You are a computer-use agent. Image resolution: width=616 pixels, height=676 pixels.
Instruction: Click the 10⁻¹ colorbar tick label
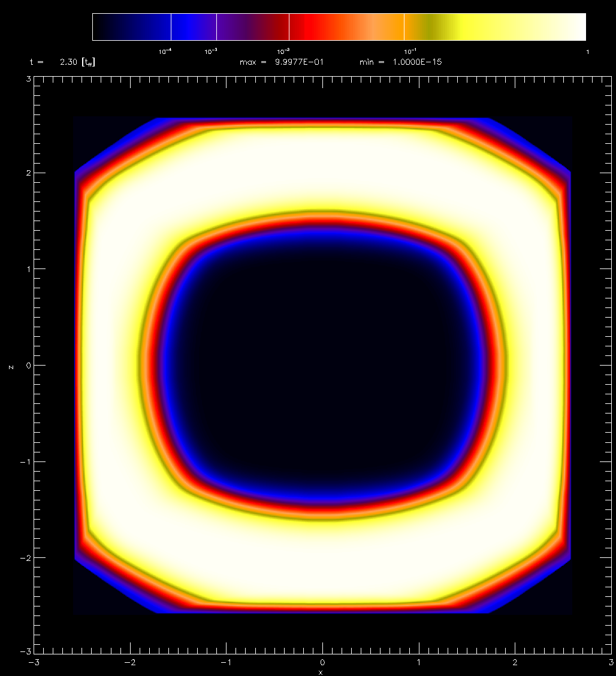pos(410,52)
